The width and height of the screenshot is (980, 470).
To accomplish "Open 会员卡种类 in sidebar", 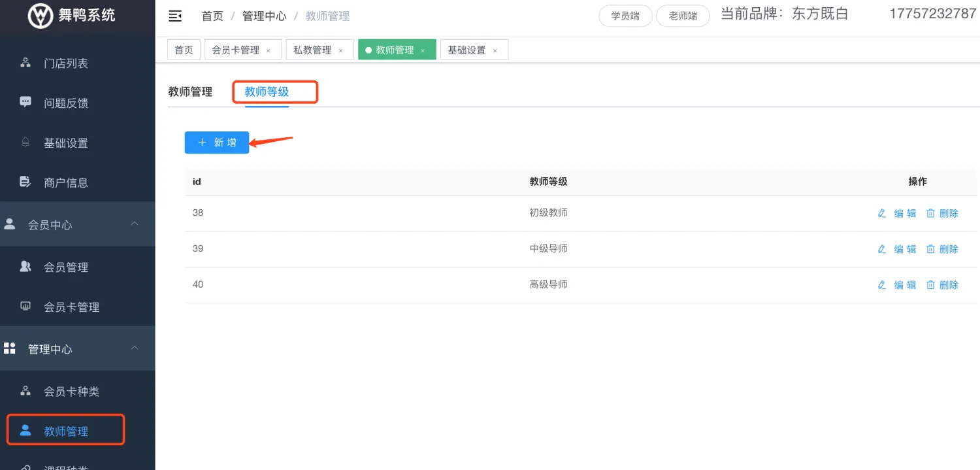I will click(x=71, y=392).
